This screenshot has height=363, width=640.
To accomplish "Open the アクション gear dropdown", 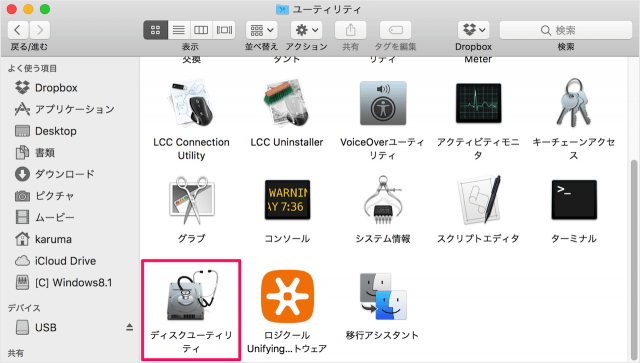I will [307, 30].
